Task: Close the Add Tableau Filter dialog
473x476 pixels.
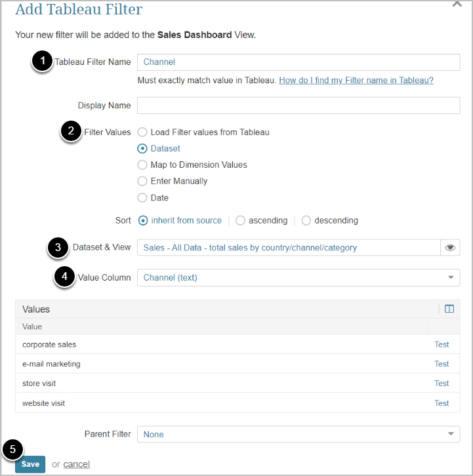Action: coord(457,3)
